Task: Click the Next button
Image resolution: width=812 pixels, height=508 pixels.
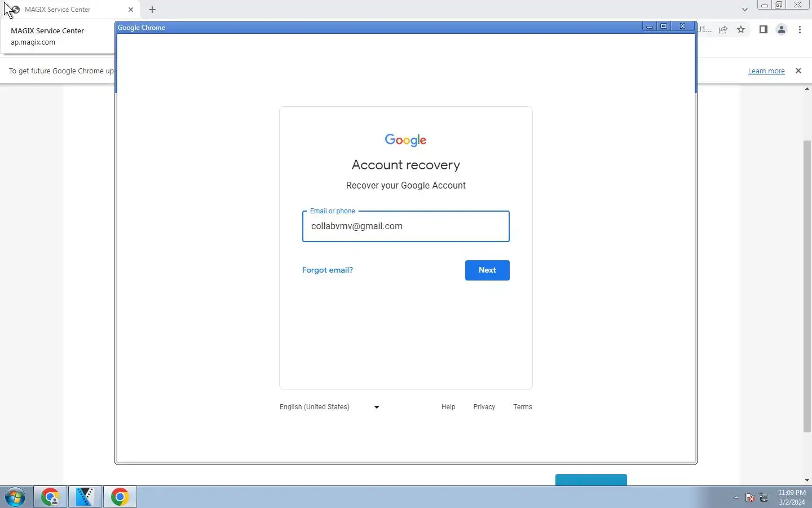Action: click(x=487, y=270)
